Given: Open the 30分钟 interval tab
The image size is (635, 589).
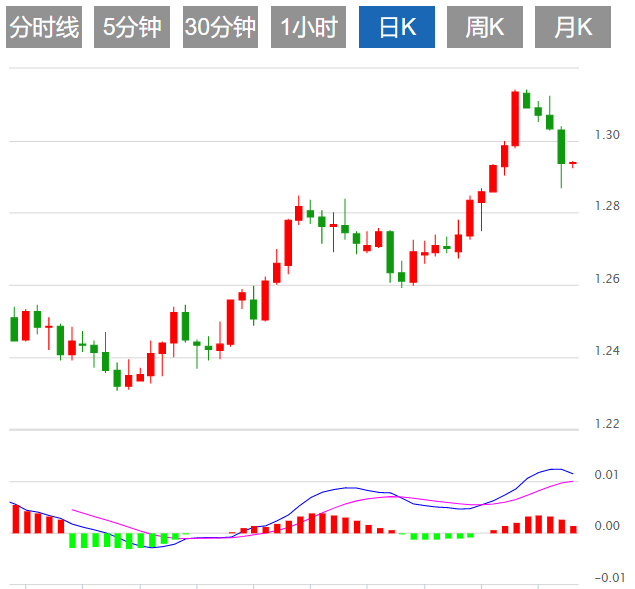Looking at the screenshot, I should [x=220, y=28].
